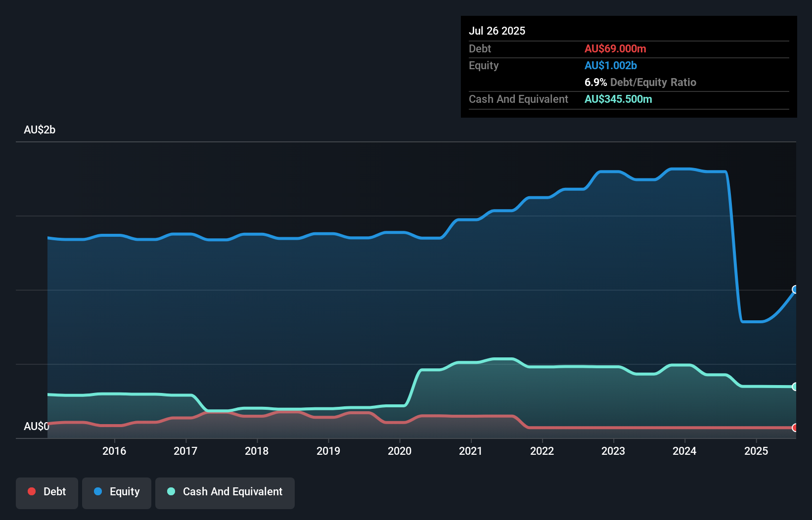Select the teal cash endpoint marker on chart
This screenshot has width=812, height=520.
795,386
